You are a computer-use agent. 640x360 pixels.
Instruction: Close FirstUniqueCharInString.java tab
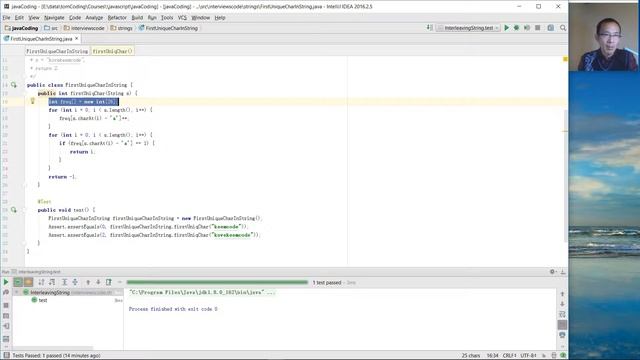(x=77, y=38)
